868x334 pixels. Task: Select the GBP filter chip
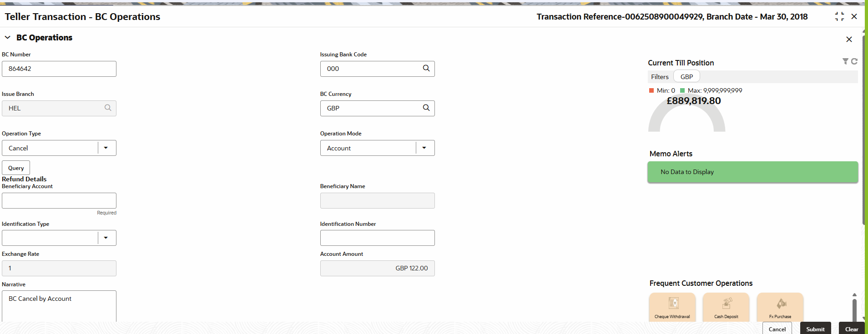[686, 77]
